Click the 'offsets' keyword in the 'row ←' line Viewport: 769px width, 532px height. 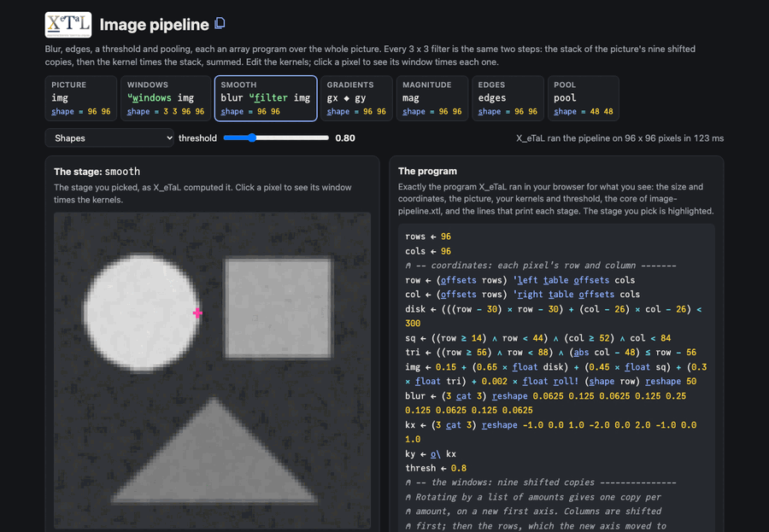click(458, 280)
